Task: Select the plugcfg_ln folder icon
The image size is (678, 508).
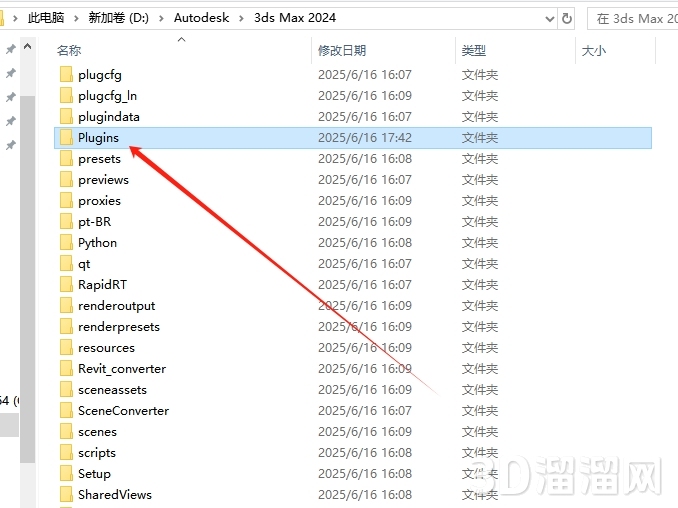Action: click(x=66, y=96)
